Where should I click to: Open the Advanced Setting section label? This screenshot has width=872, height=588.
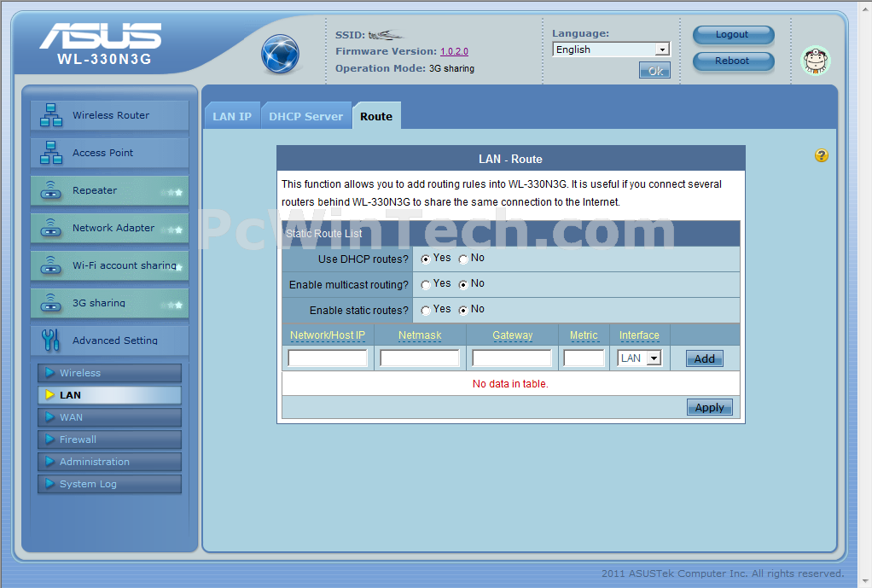click(x=115, y=340)
